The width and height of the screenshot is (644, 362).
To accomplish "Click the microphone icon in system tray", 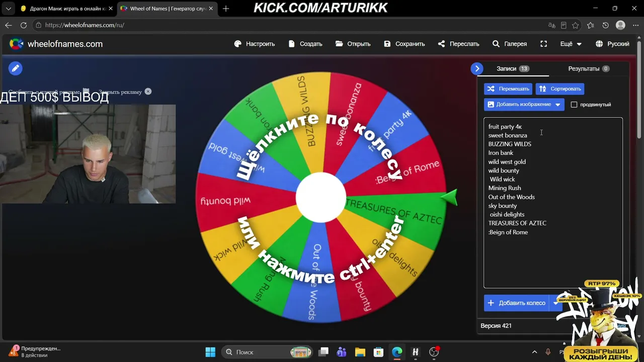I will point(548,352).
